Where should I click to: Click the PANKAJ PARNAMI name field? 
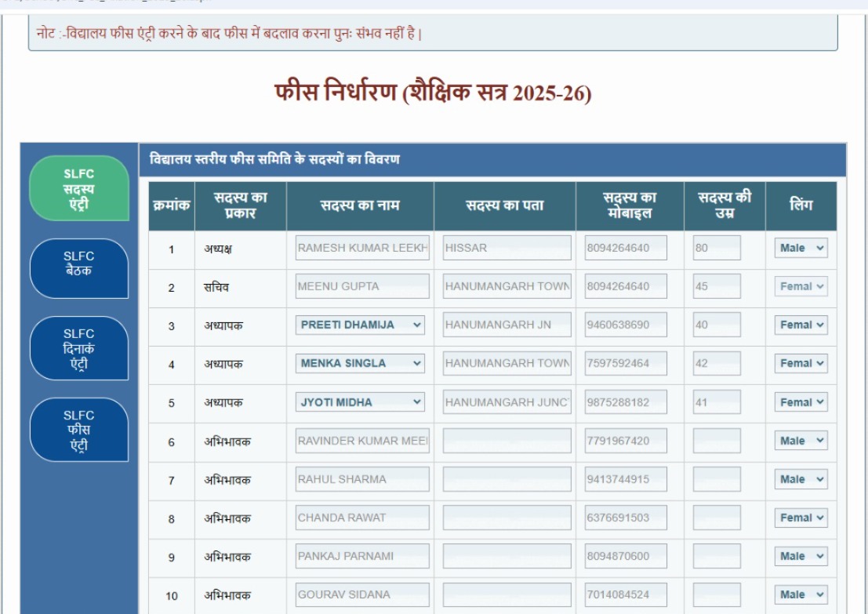pos(362,556)
